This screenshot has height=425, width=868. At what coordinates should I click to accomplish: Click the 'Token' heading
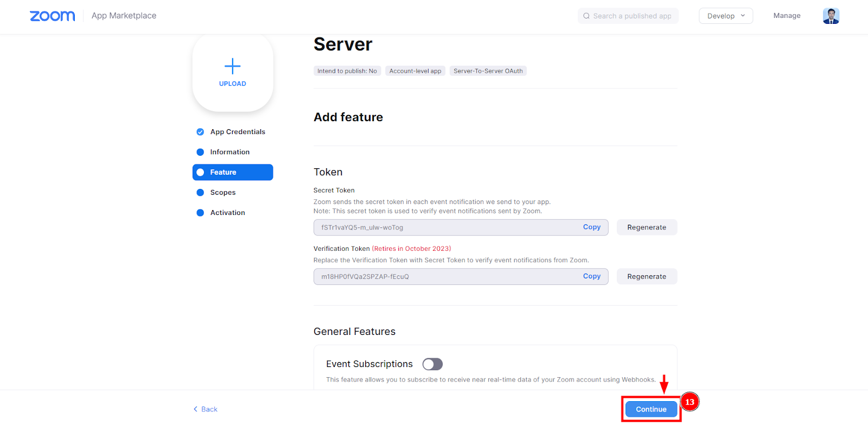tap(328, 172)
